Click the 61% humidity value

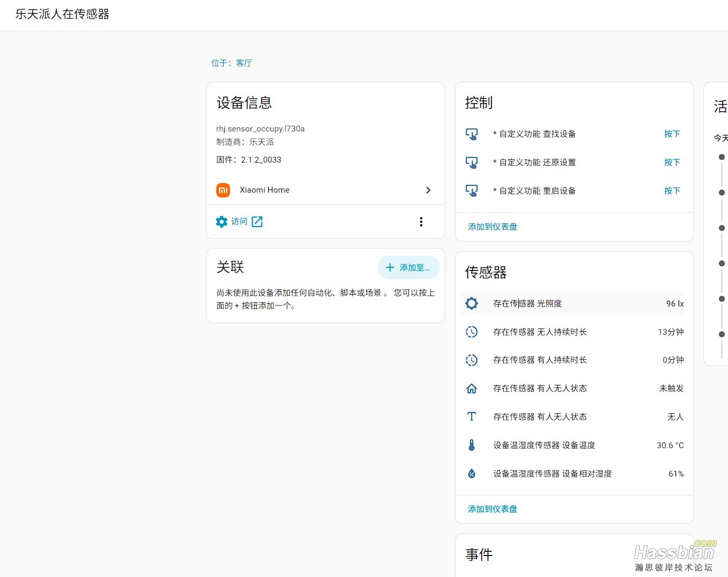[676, 473]
